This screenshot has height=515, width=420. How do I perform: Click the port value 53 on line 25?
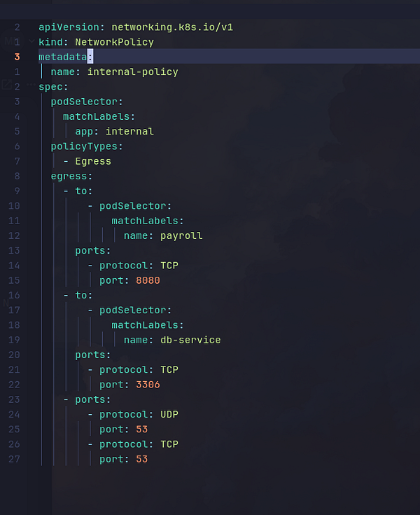click(x=141, y=430)
